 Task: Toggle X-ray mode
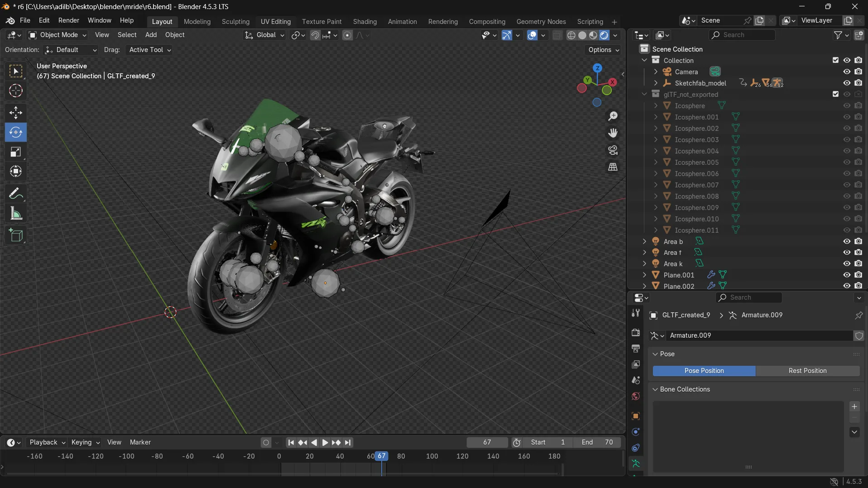557,35
